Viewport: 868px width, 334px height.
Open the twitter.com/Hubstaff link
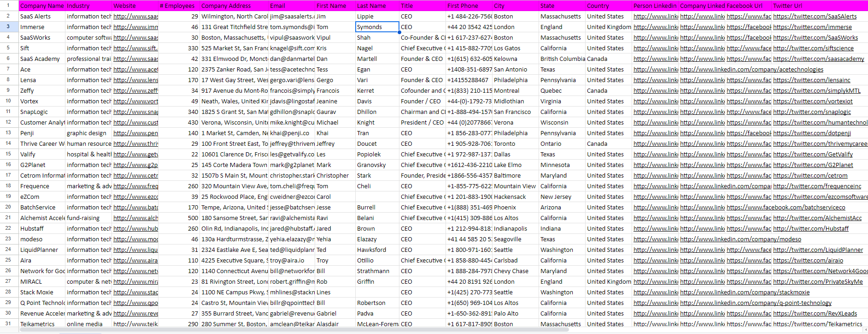811,228
